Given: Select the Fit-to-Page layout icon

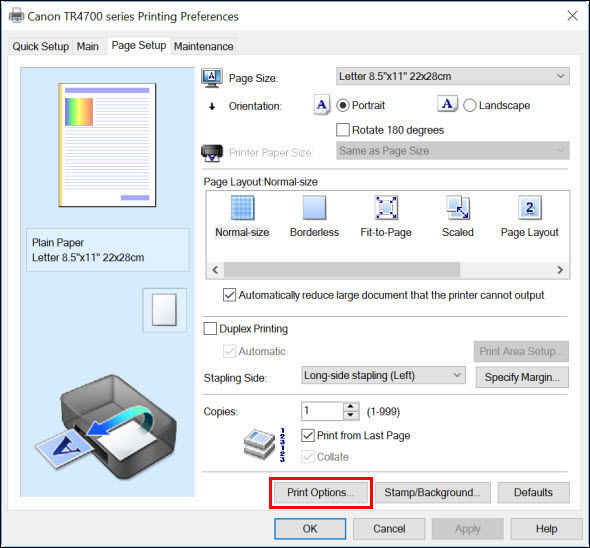Looking at the screenshot, I should (x=386, y=207).
